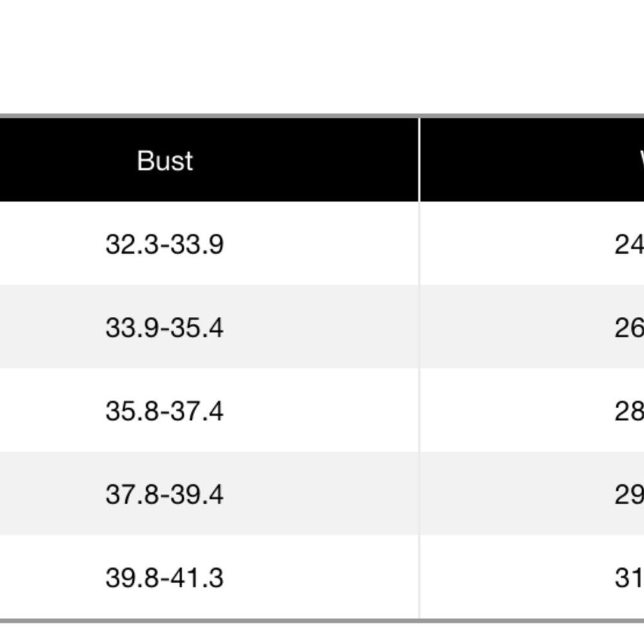Select the cut-off value starting with 29
Viewport: 644px width, 644px height.
(x=629, y=495)
